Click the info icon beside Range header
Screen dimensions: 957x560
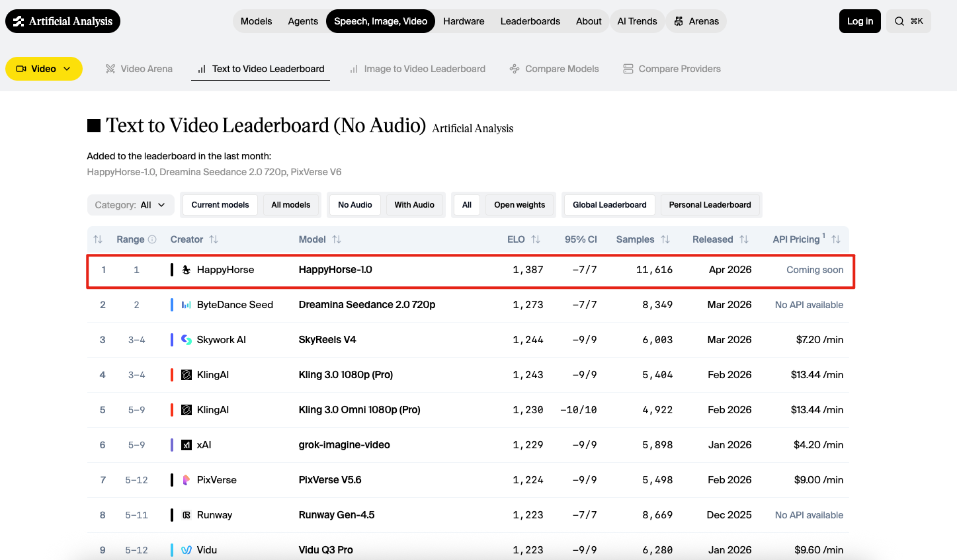click(151, 239)
